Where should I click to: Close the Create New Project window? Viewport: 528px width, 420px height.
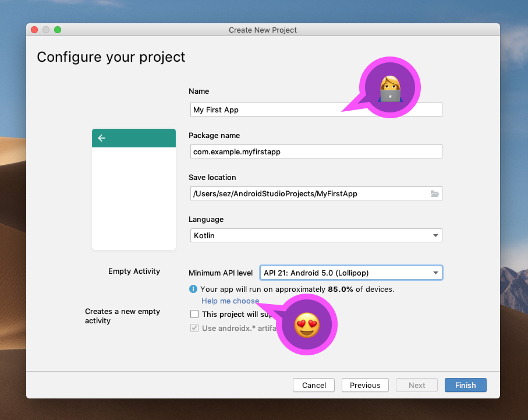pos(34,30)
